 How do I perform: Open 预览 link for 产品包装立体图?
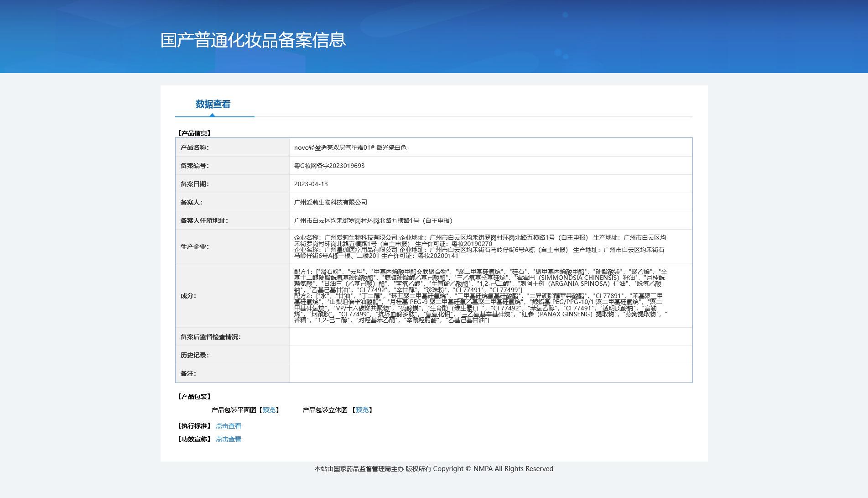pos(362,410)
